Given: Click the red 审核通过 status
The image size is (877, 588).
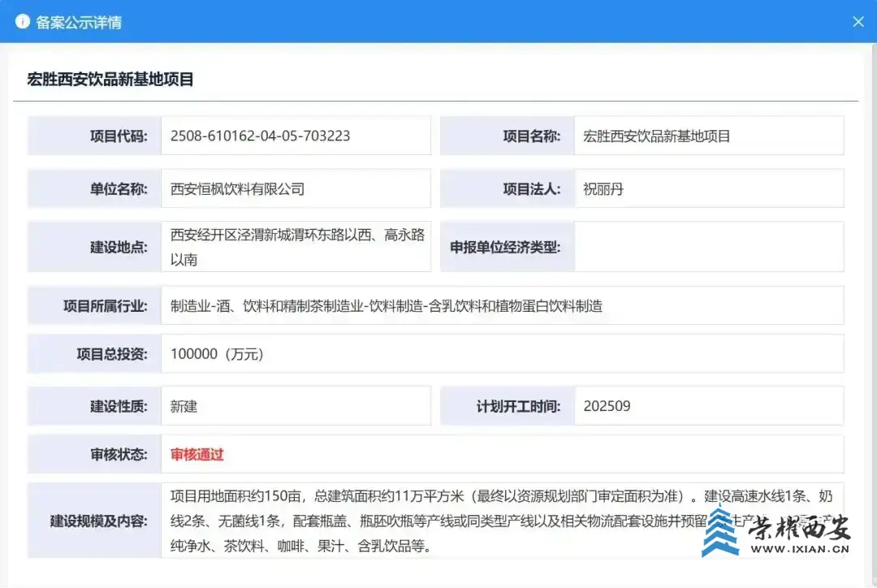Looking at the screenshot, I should click(197, 454).
